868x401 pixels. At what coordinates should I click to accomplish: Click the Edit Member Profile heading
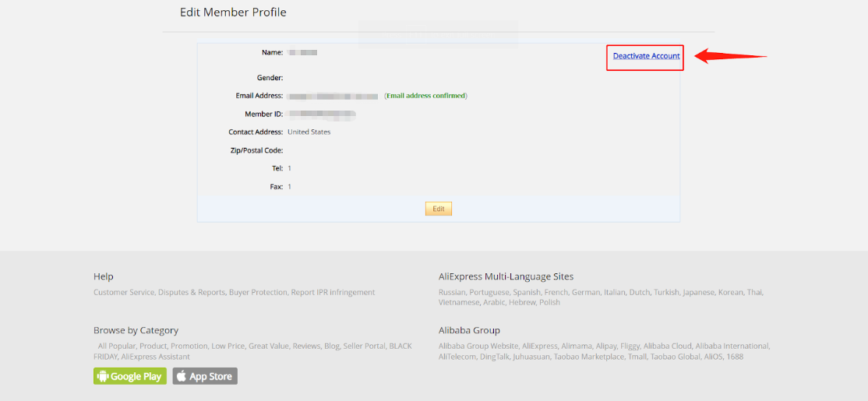[x=233, y=12]
